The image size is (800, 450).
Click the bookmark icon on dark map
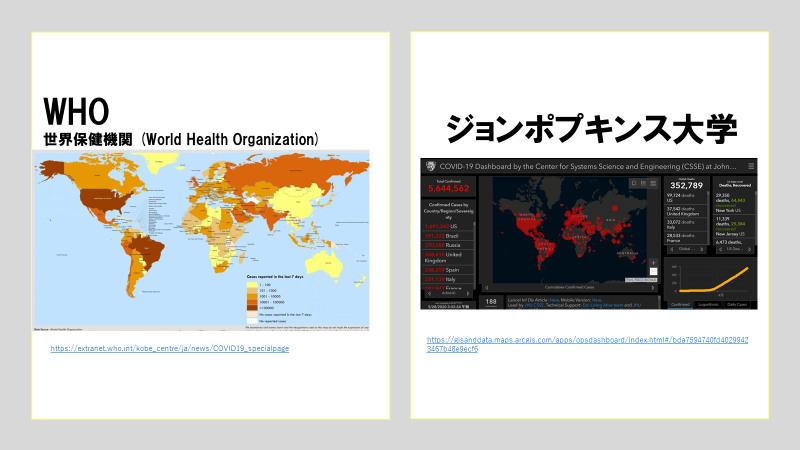coord(632,184)
